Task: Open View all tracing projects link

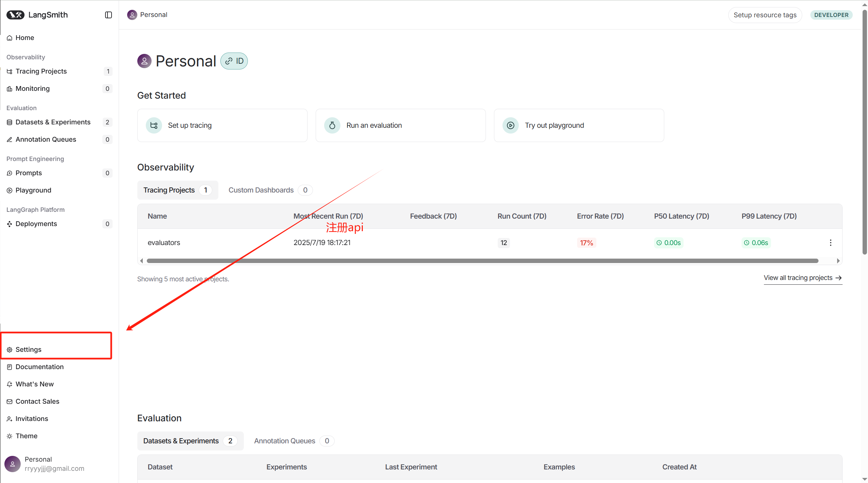Action: pos(803,278)
